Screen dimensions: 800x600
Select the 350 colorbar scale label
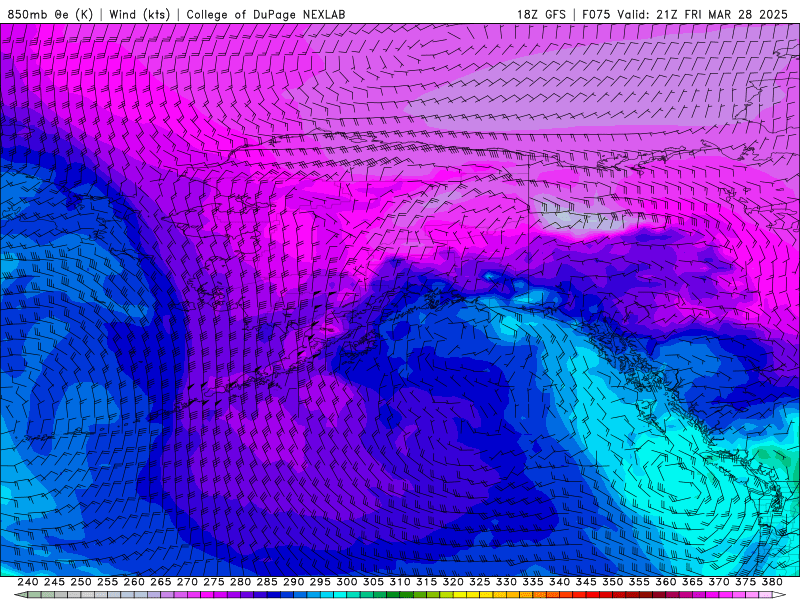(x=612, y=582)
